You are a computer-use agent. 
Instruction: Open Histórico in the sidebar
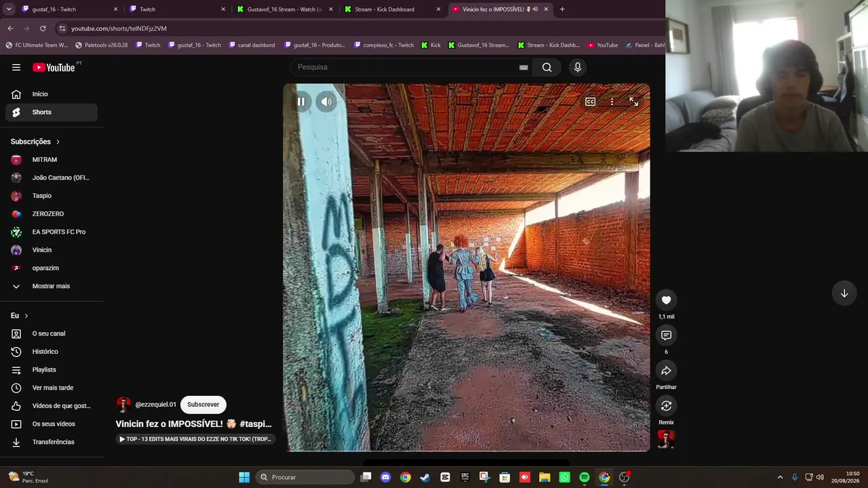click(x=52, y=352)
